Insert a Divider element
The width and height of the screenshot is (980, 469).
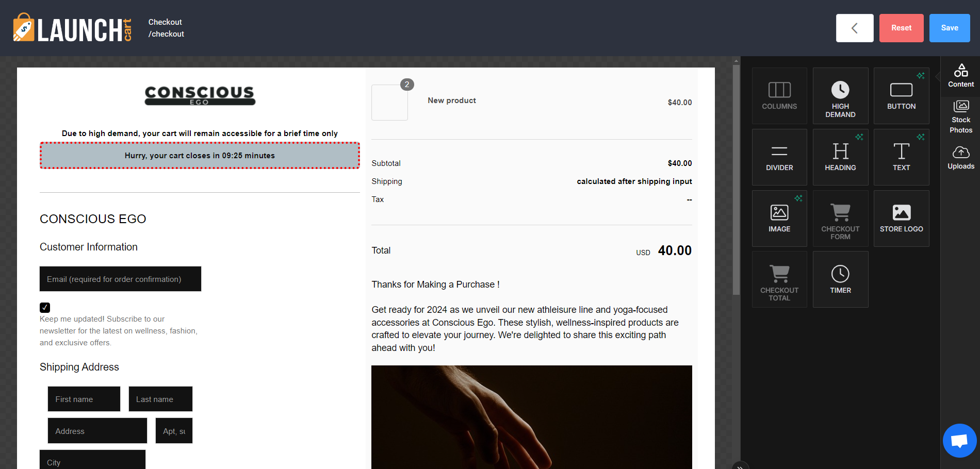[x=779, y=157]
